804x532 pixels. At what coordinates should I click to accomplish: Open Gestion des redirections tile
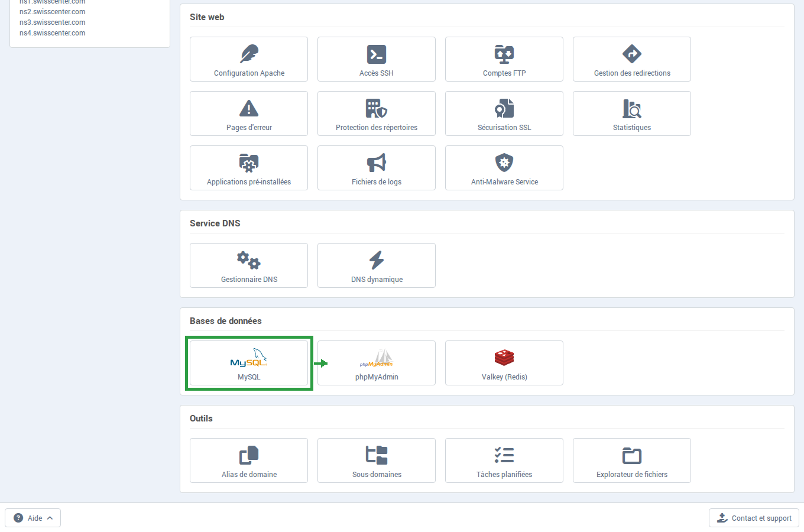point(632,59)
